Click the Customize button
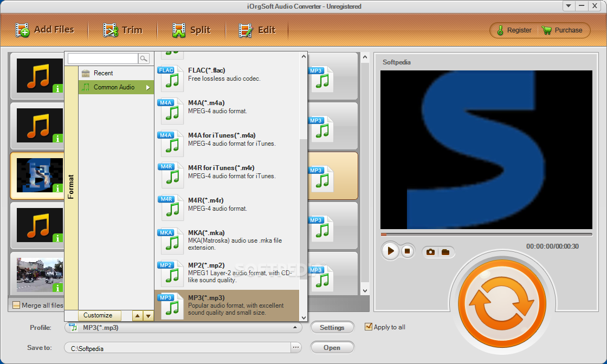The height and width of the screenshot is (364, 607). [100, 315]
